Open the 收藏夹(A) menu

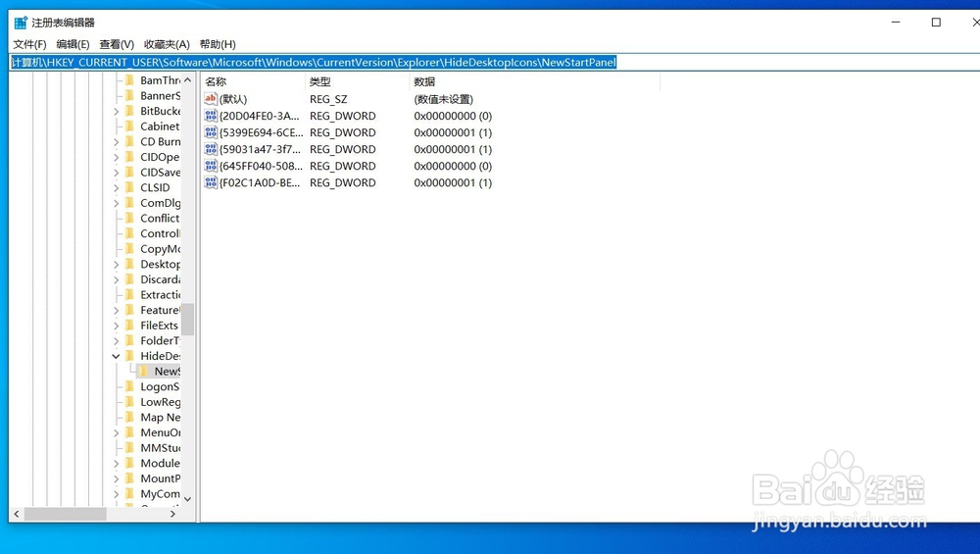(x=167, y=44)
